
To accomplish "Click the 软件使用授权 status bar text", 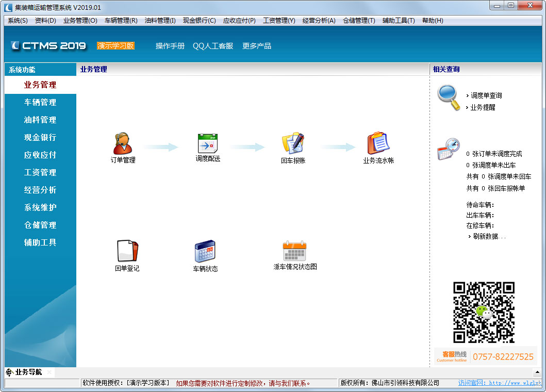I will click(126, 383).
